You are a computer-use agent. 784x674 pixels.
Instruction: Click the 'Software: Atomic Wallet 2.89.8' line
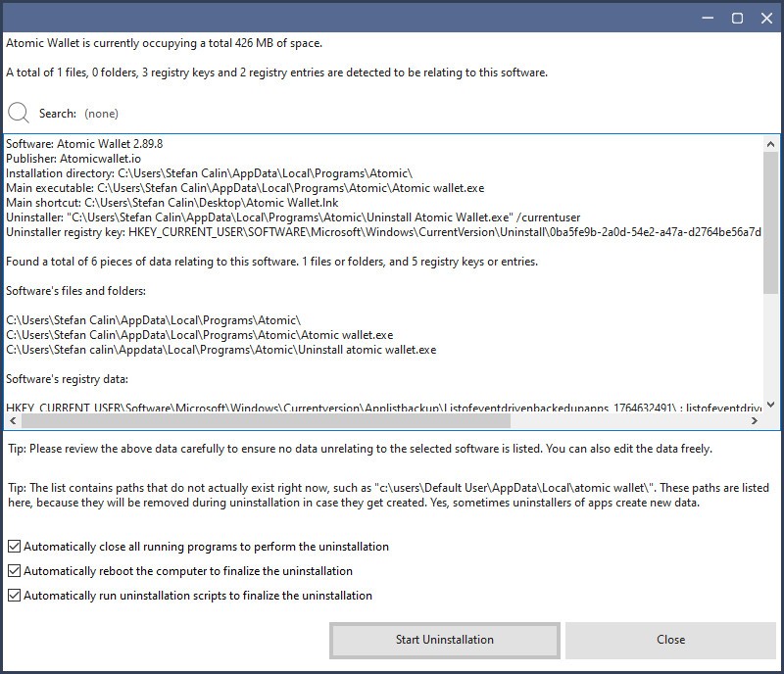84,143
